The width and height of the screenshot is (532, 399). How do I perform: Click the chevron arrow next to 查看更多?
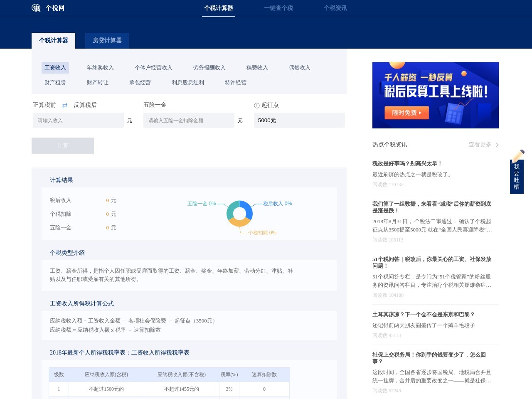point(496,145)
